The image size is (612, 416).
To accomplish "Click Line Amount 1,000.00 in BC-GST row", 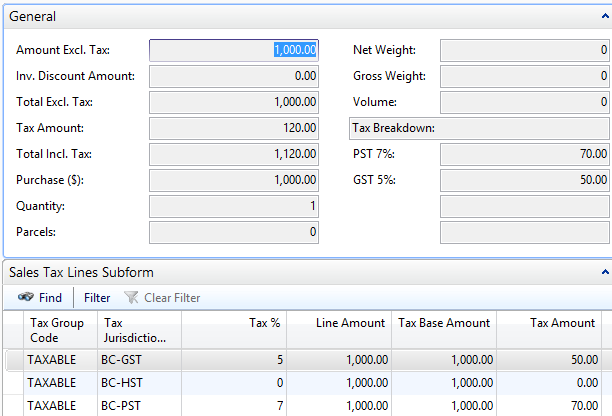I will [339, 360].
